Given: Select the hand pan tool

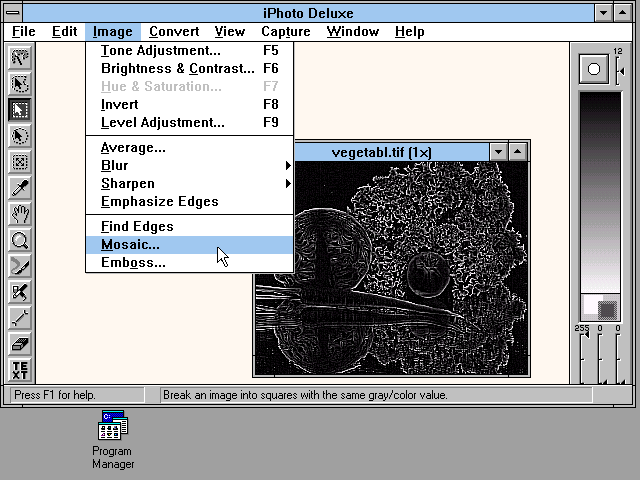Looking at the screenshot, I should 20,214.
